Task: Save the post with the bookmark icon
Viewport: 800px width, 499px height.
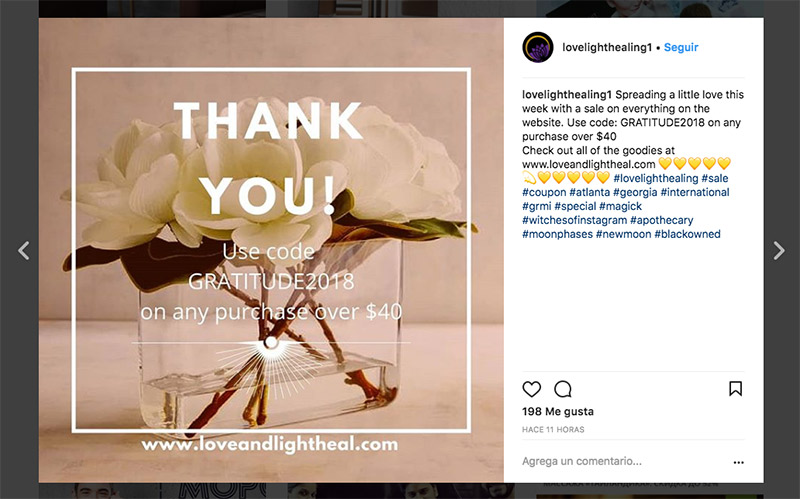Action: [x=735, y=389]
